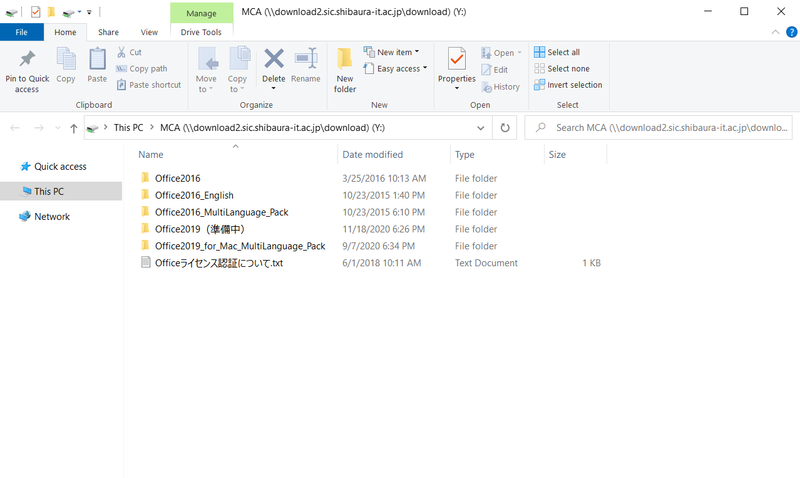800x478 pixels.
Task: Click the Move to icon
Action: click(x=206, y=59)
